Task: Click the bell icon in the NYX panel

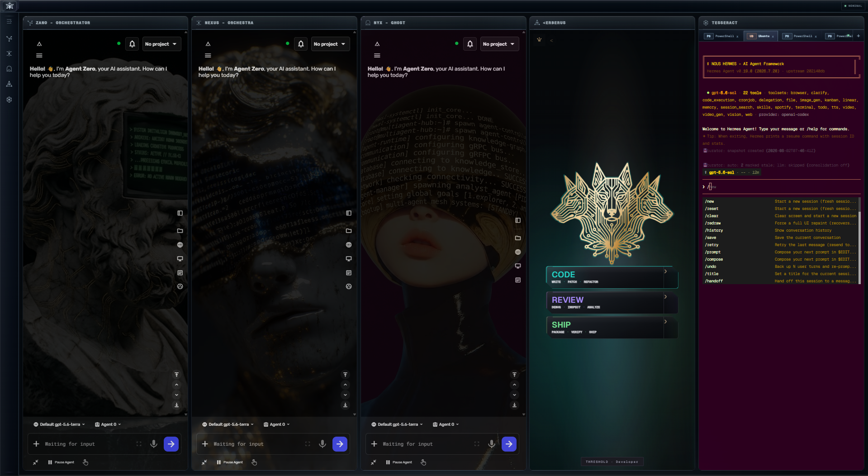Action: tap(470, 44)
